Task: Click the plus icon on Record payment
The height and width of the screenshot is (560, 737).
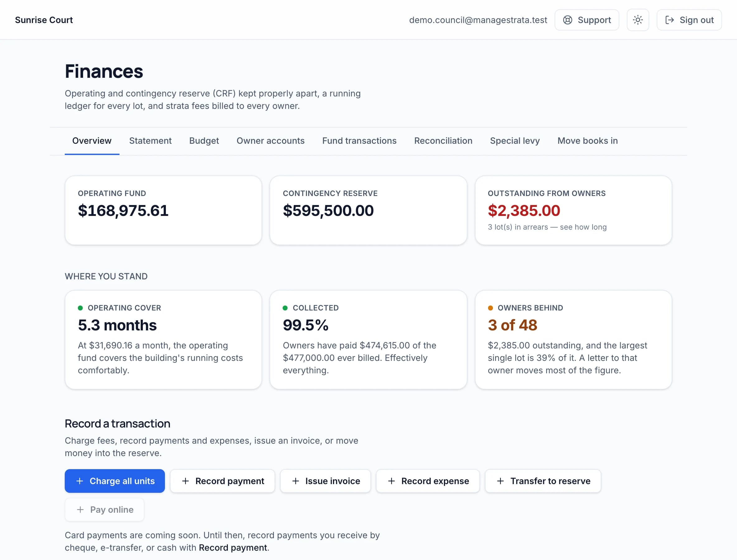Action: click(x=185, y=481)
